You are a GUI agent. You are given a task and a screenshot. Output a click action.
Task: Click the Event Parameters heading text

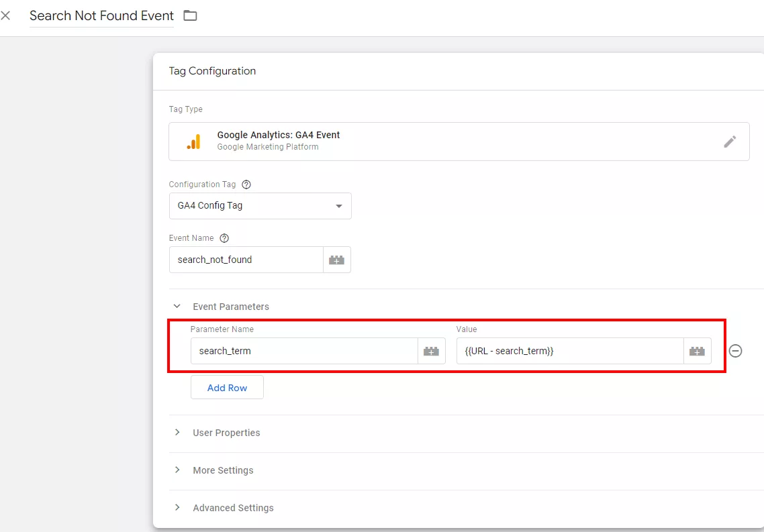(231, 307)
